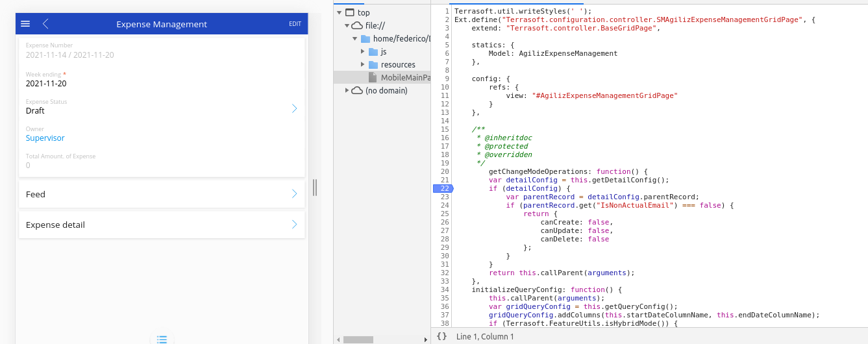Click the Line 1, Column 1 status text

click(x=485, y=336)
